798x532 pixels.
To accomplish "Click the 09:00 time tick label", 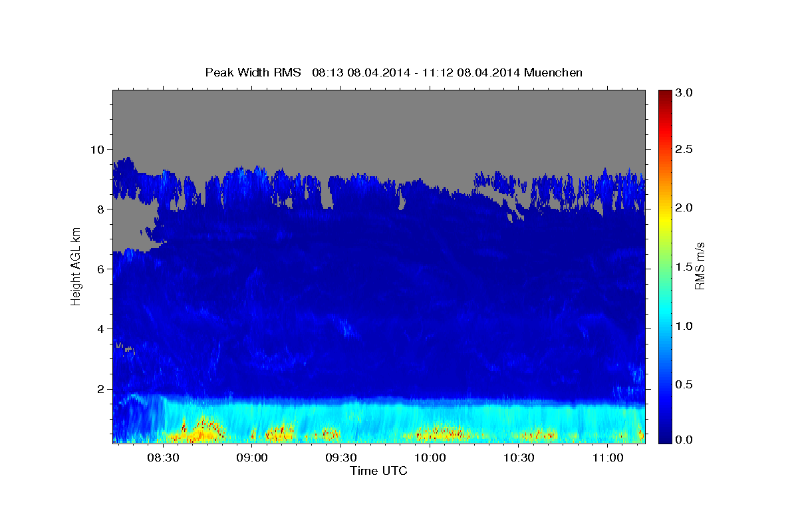I will [x=252, y=458].
